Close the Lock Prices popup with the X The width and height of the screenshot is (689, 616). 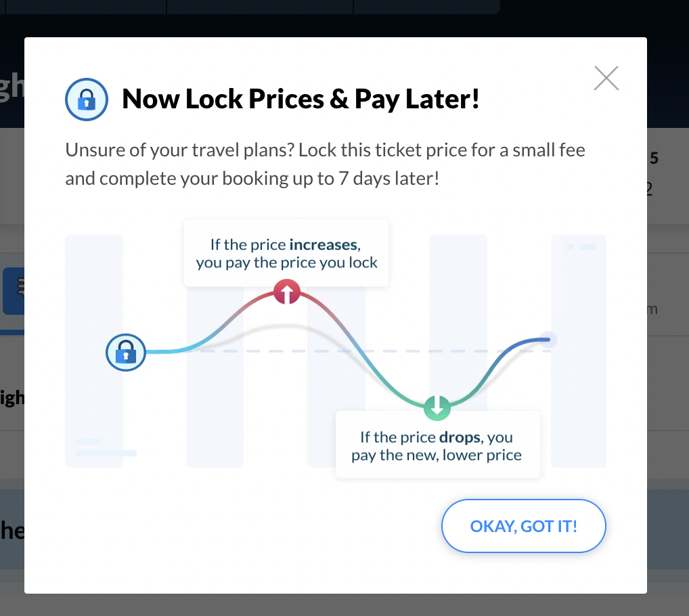[x=606, y=79]
